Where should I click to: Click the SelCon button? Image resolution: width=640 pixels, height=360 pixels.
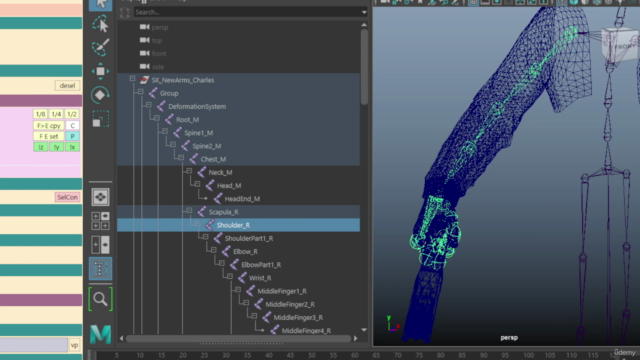click(x=67, y=197)
